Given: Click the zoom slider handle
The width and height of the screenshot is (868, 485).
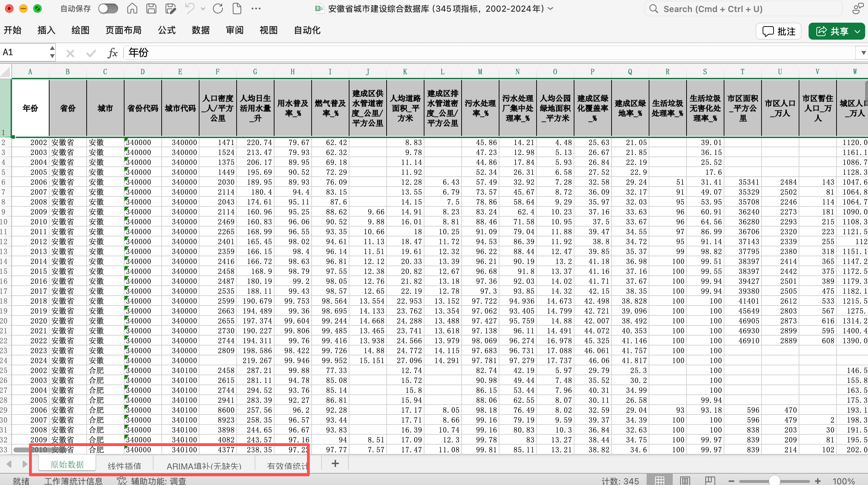Looking at the screenshot, I should [774, 480].
